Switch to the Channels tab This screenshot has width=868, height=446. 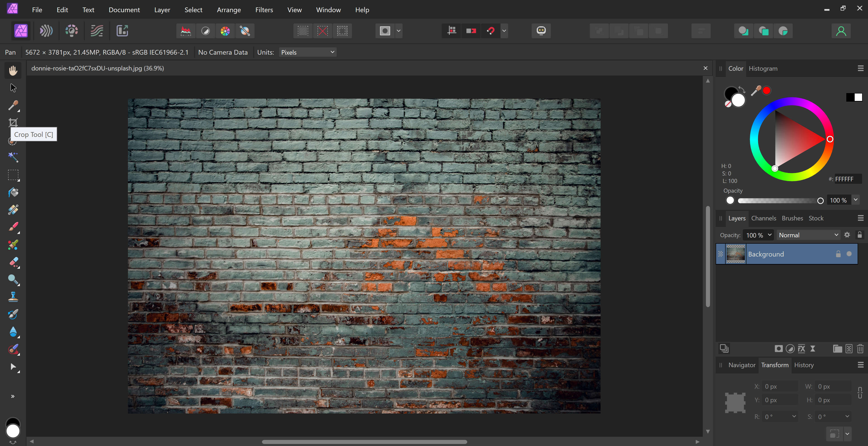click(x=763, y=218)
